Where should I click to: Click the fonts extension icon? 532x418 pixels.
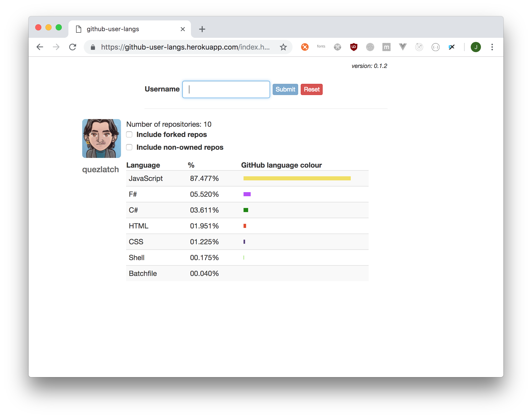click(321, 47)
